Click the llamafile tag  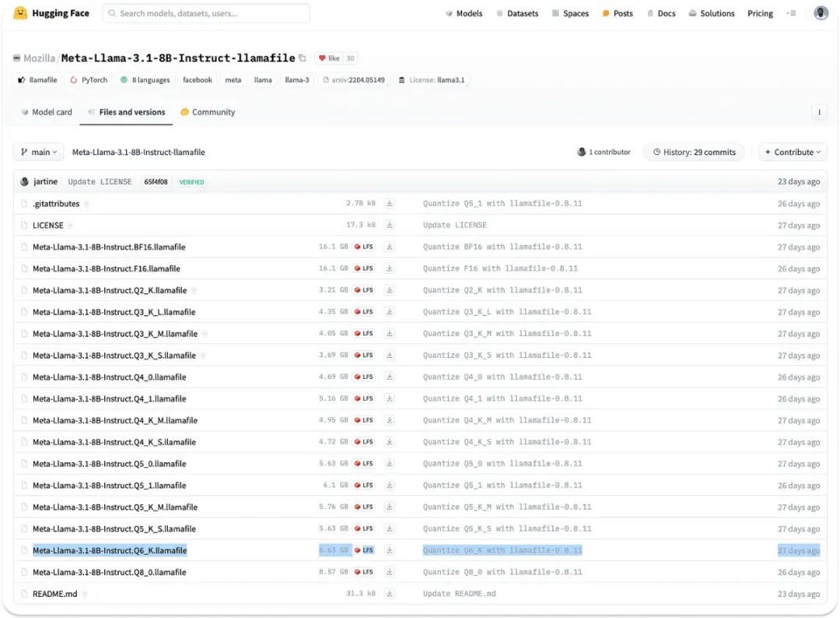tap(37, 80)
